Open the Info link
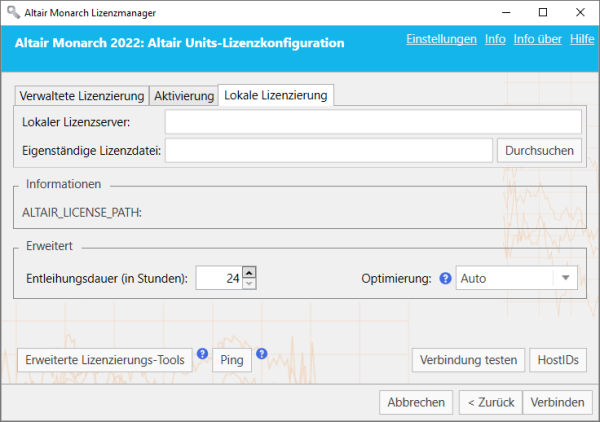Screen dimensions: 600x422 pyautogui.click(x=495, y=39)
